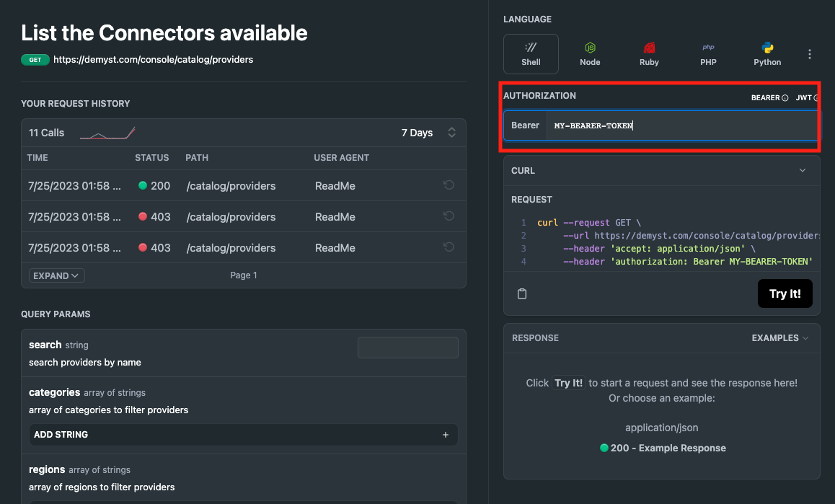Select BEARER authorization type

pos(765,98)
